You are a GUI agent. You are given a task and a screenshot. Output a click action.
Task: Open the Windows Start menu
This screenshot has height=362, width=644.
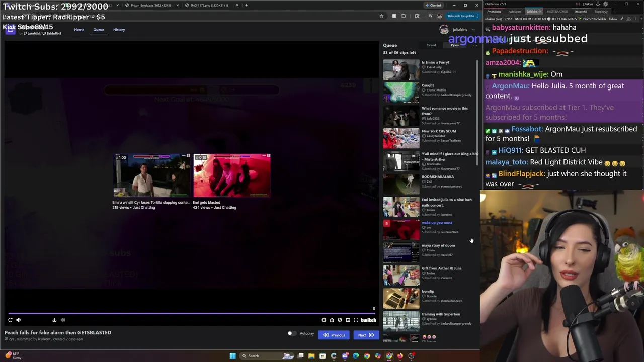pyautogui.click(x=232, y=356)
